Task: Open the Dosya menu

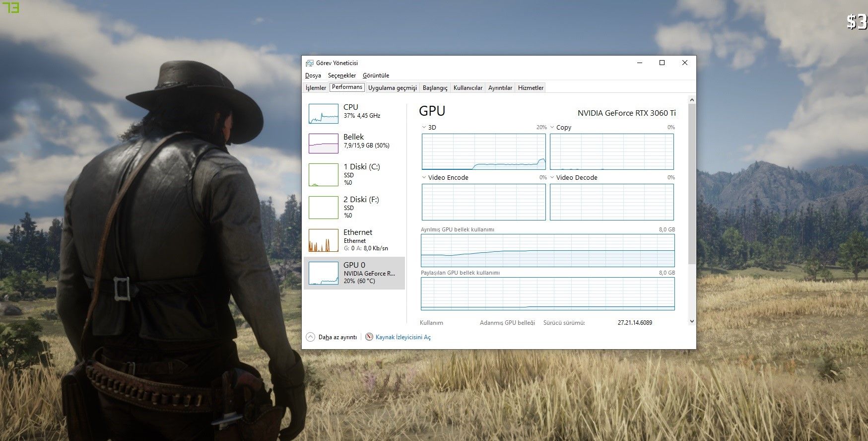Action: (313, 75)
